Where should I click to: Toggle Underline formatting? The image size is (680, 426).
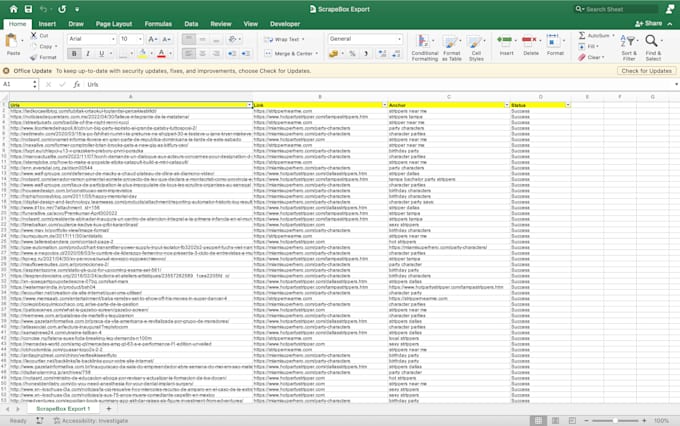pyautogui.click(x=101, y=53)
